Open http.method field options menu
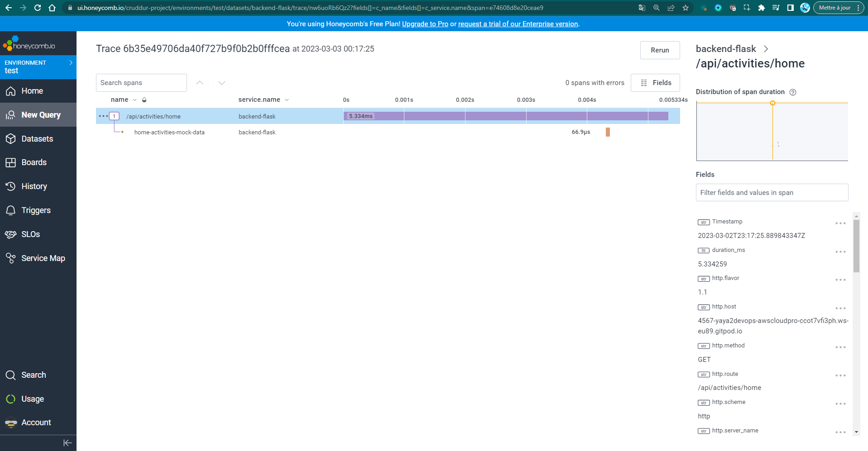The width and height of the screenshot is (868, 451). pos(840,347)
